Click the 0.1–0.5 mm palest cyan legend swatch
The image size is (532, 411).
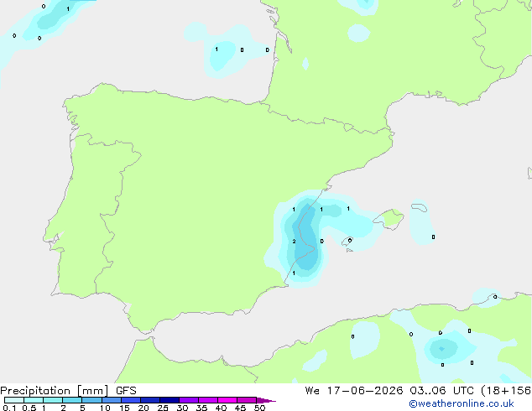point(14,400)
